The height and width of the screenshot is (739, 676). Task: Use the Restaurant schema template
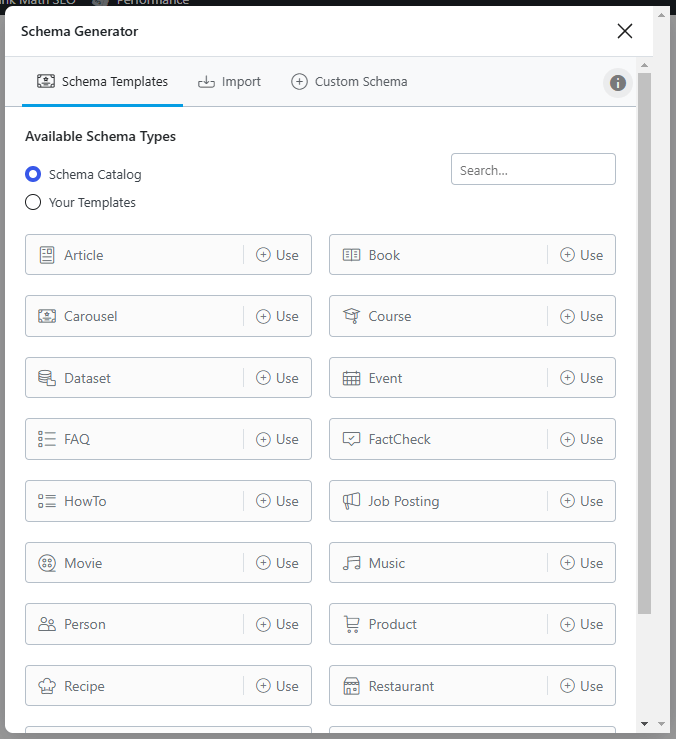[x=581, y=686]
